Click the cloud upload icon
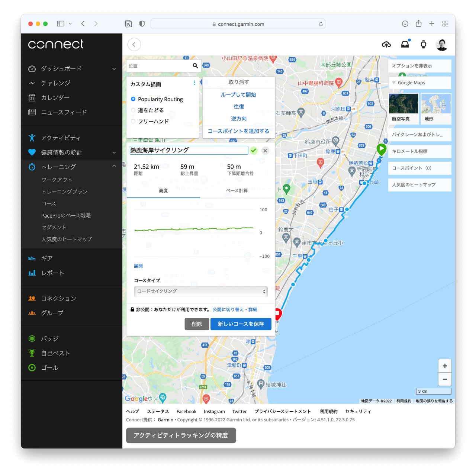Screen dimensions: 476x476 click(386, 45)
